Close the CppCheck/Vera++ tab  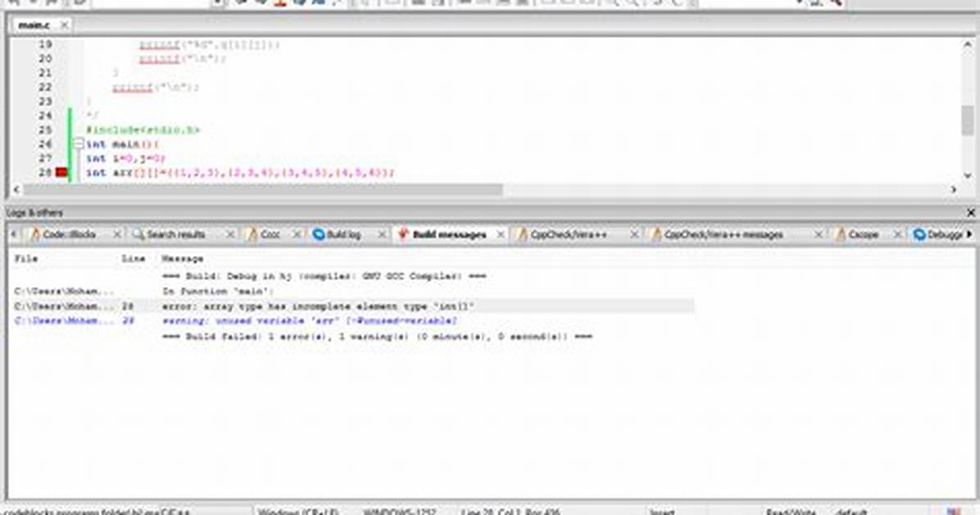click(x=634, y=235)
